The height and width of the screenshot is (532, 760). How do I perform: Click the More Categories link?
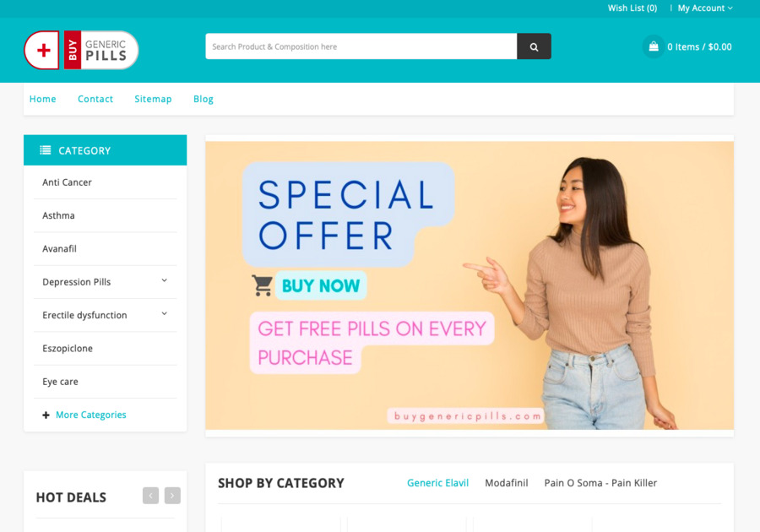click(x=90, y=415)
